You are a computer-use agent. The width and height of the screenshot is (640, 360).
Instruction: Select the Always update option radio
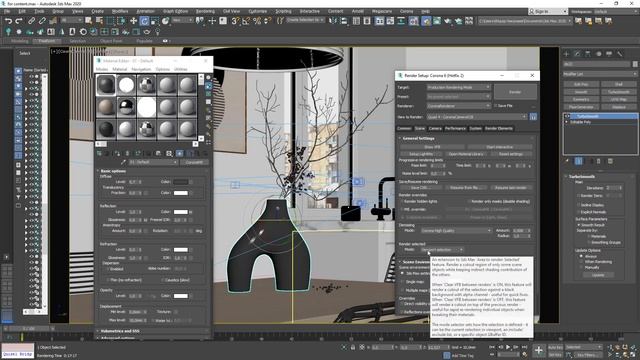(581, 256)
